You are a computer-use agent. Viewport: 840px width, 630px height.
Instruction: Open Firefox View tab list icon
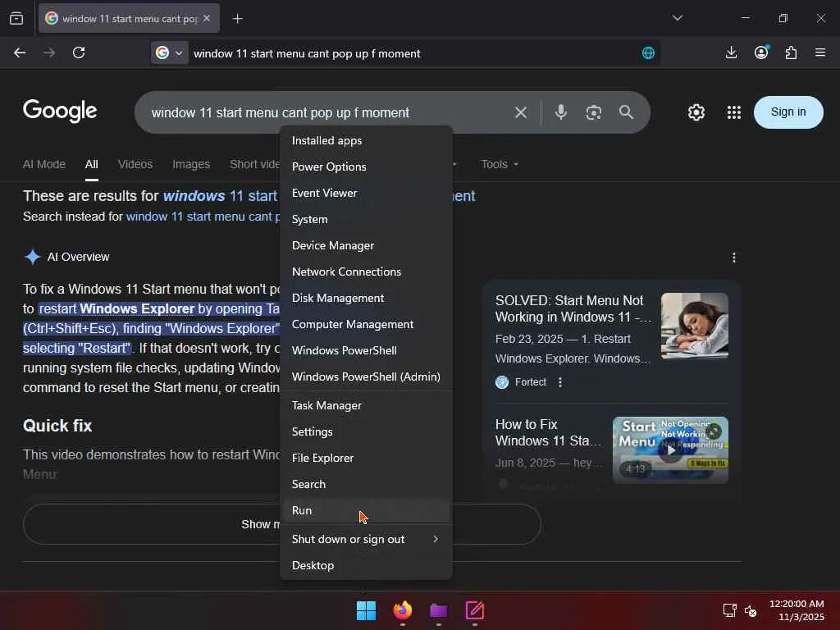tap(16, 18)
